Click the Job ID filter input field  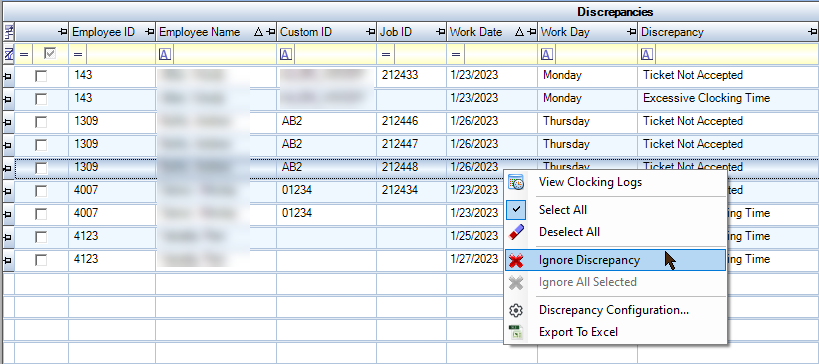(420, 54)
